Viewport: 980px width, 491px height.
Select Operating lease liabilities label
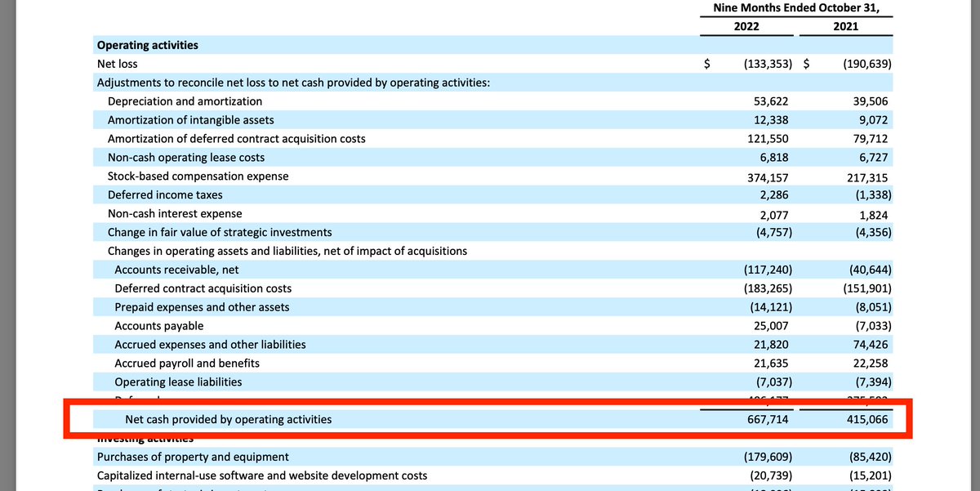pyautogui.click(x=179, y=382)
